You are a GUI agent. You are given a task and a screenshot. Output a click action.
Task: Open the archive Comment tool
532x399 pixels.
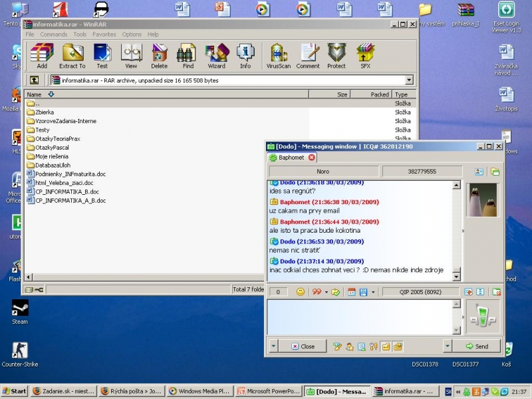[308, 57]
